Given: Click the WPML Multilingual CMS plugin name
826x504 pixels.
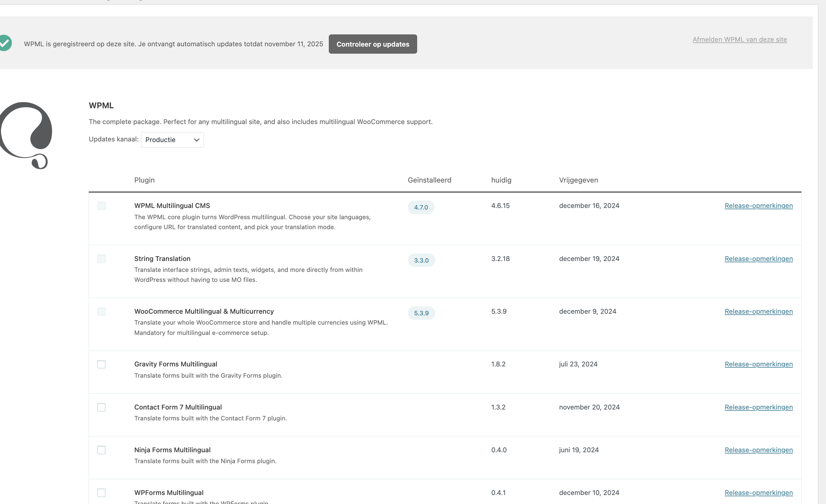Looking at the screenshot, I should tap(172, 206).
